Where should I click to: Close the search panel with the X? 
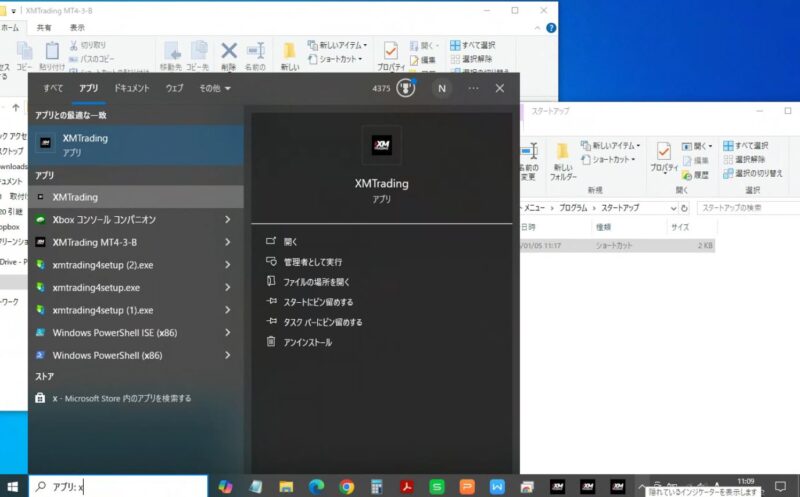coord(500,88)
